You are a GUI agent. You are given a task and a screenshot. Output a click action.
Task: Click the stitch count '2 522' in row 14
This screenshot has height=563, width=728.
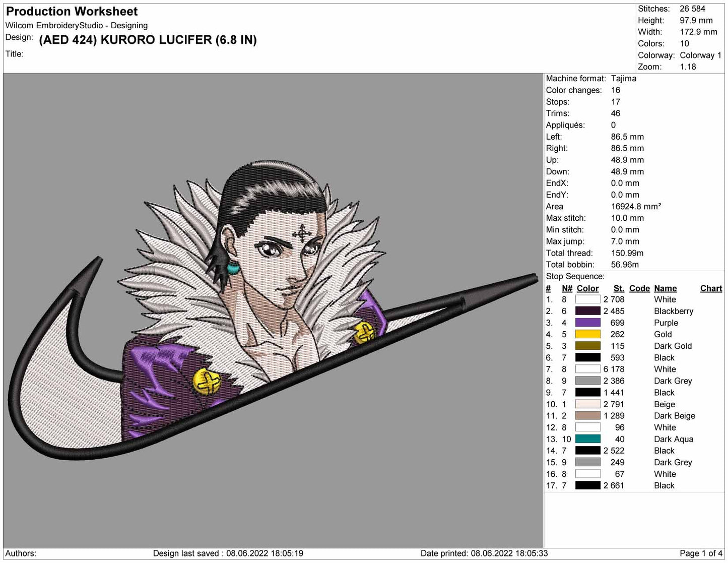(x=614, y=451)
